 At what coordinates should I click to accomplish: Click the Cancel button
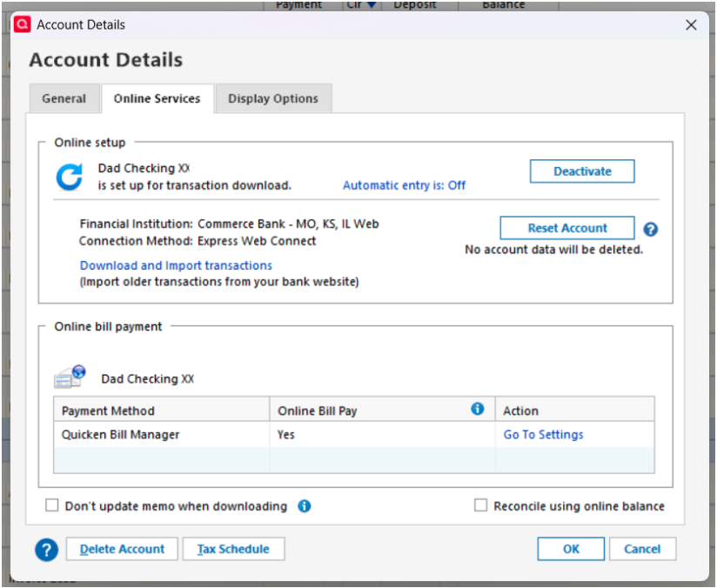coord(642,549)
